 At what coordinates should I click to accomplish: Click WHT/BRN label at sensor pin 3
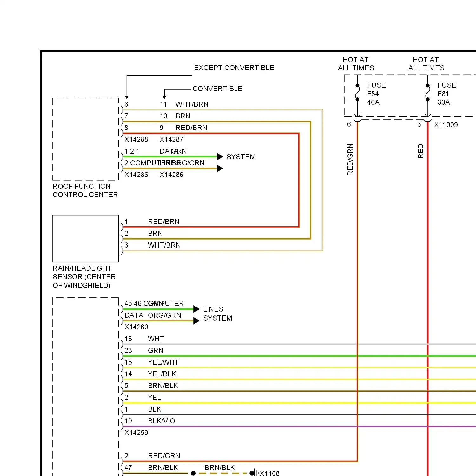pos(164,245)
